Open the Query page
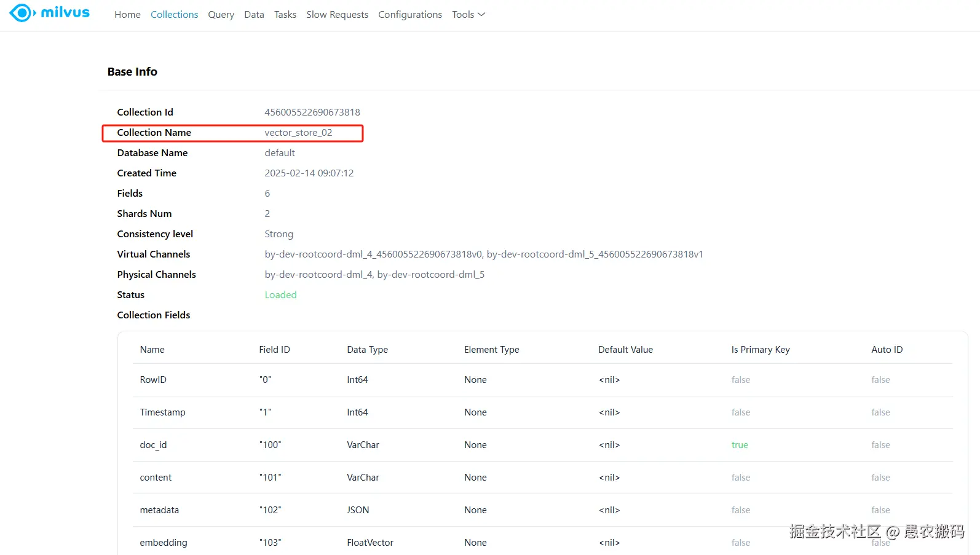 [x=221, y=14]
